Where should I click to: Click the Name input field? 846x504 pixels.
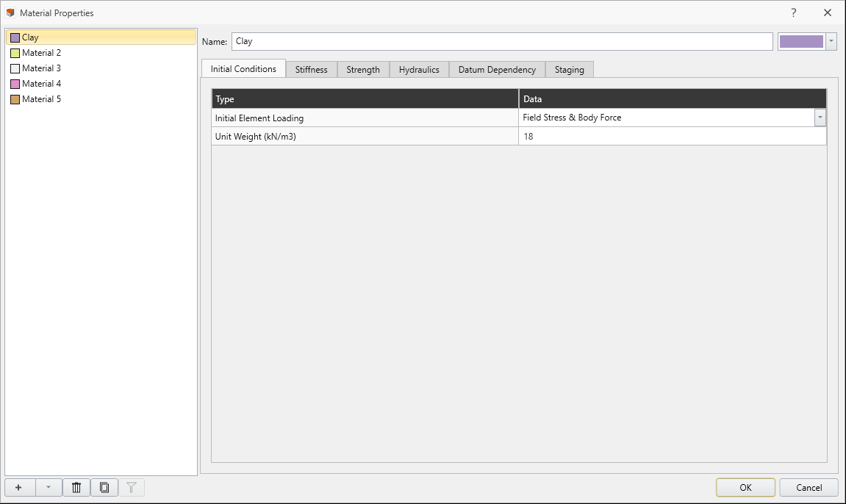coord(502,41)
